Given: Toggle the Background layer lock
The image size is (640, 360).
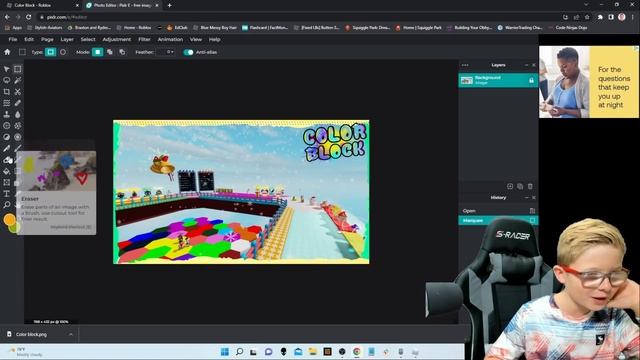Looking at the screenshot, I should click(531, 80).
